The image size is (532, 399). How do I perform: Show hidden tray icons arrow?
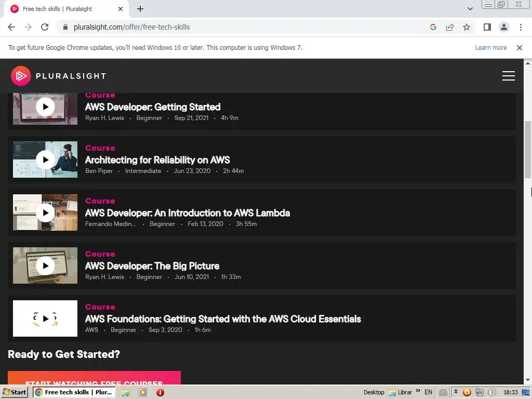pos(456,392)
